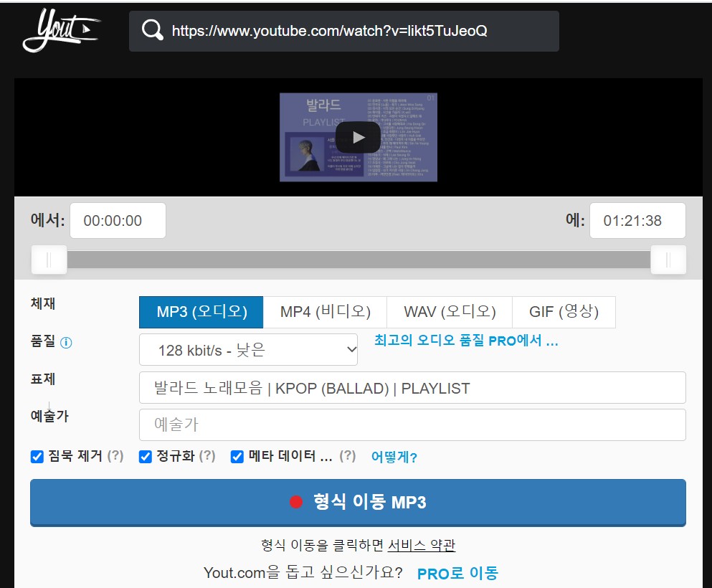Open the 서비스 약관 link
This screenshot has width=712, height=588.
tap(422, 545)
